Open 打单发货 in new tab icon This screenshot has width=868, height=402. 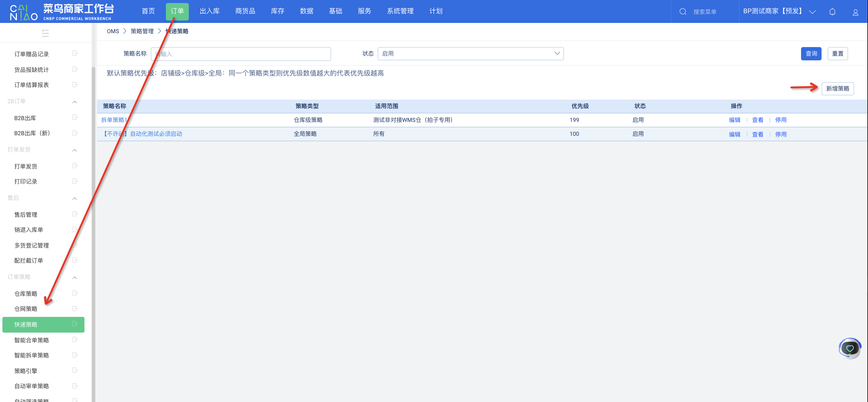[x=75, y=166]
